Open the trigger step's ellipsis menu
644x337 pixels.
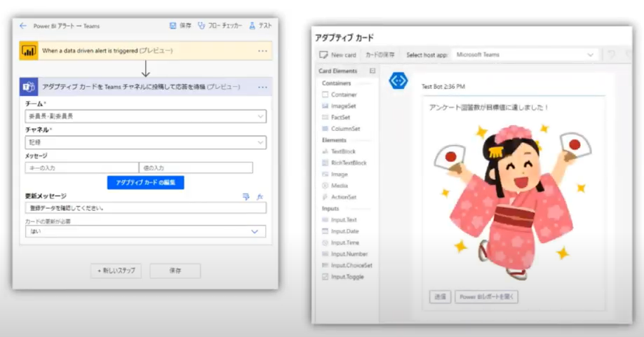[x=262, y=51]
